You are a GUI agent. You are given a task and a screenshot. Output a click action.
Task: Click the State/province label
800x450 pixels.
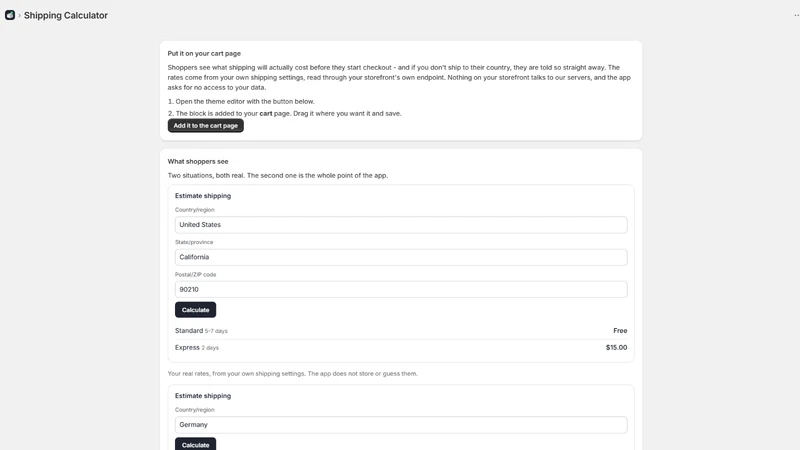[194, 242]
